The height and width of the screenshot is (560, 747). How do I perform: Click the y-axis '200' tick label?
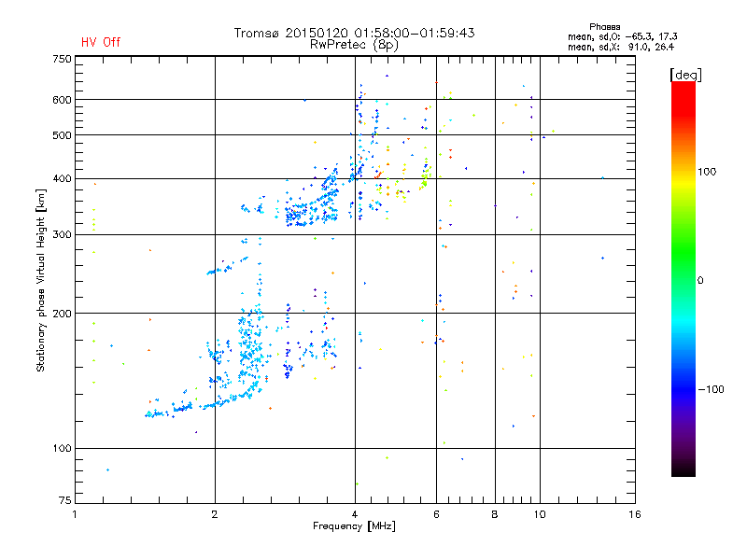coord(62,314)
